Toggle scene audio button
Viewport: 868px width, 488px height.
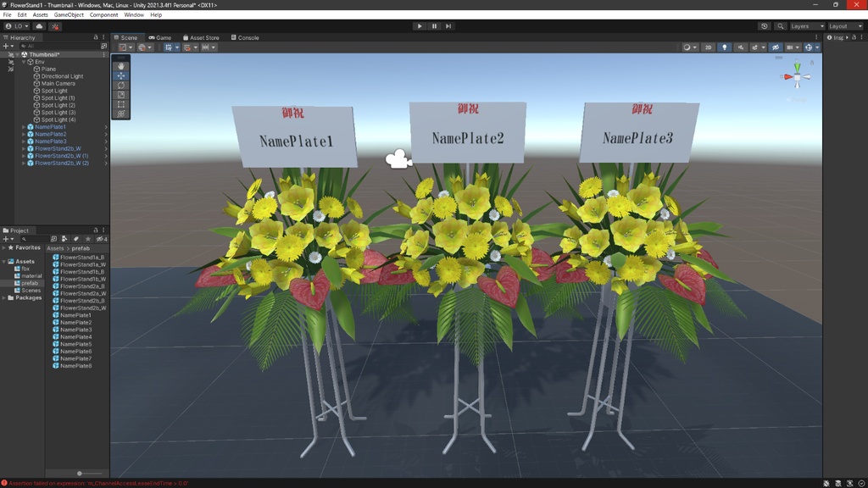pos(740,47)
